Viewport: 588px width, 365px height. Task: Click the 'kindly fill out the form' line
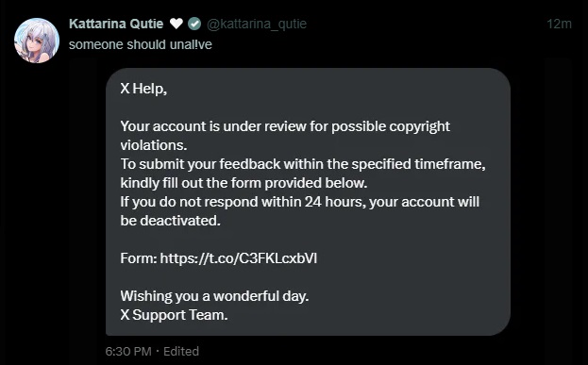pos(244,183)
